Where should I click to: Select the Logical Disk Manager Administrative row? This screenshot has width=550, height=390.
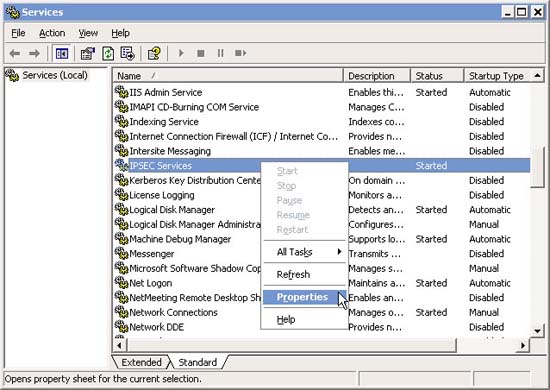tap(321, 224)
